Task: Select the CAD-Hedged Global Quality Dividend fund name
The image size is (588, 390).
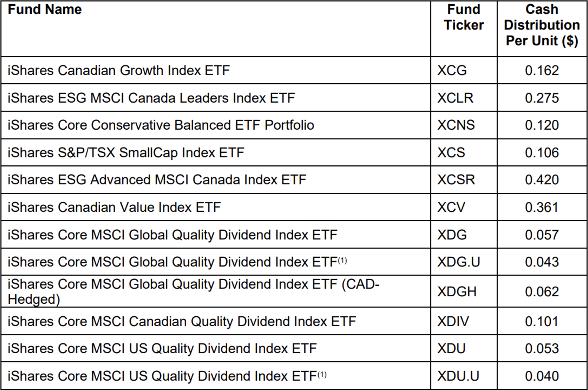Action: click(x=193, y=291)
